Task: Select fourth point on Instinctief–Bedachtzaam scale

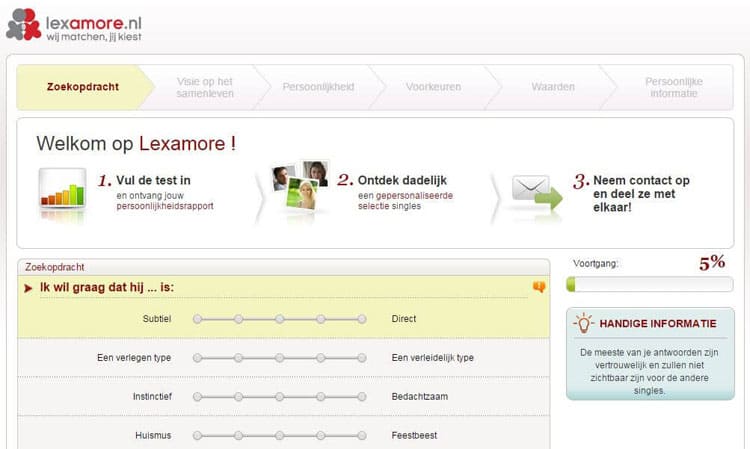Action: (321, 396)
